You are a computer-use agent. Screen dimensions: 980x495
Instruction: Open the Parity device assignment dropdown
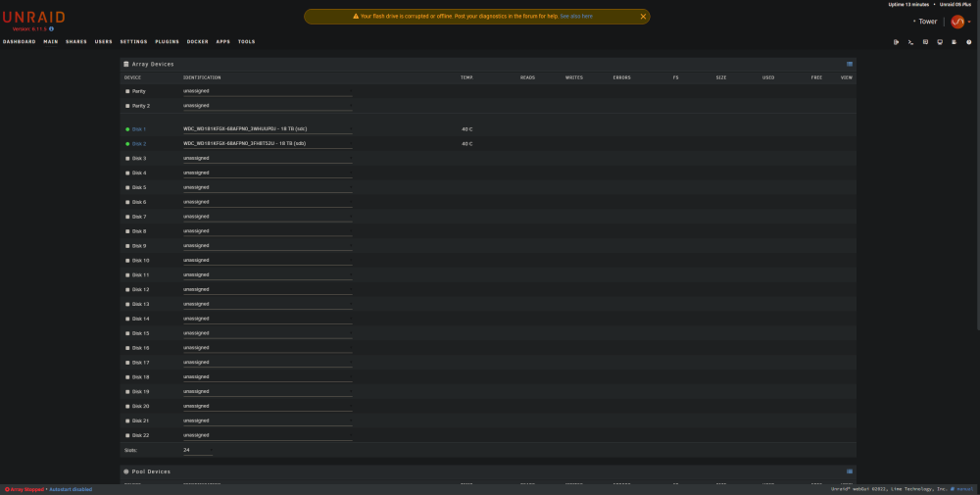point(268,91)
